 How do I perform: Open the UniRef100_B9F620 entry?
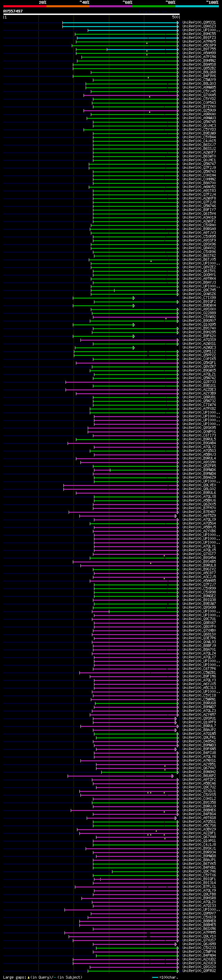[199, 336]
